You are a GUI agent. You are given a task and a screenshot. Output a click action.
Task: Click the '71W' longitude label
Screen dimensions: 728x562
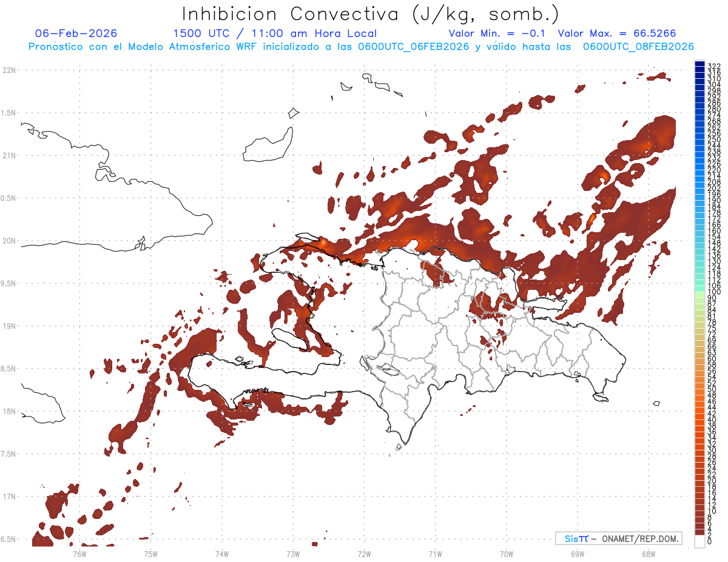coord(435,554)
